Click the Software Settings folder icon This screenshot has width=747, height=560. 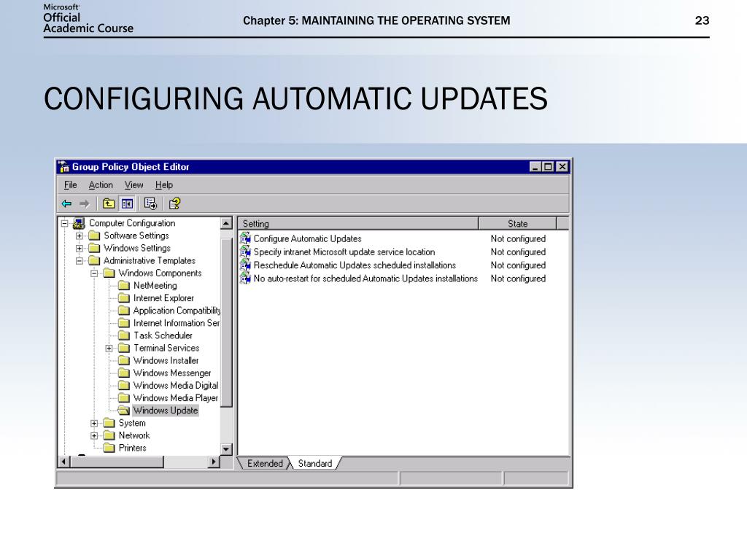[94, 236]
